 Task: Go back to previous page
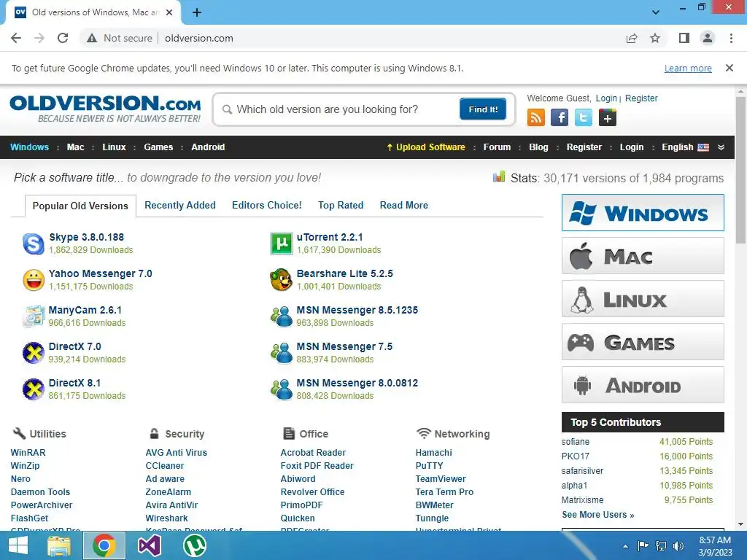[16, 38]
